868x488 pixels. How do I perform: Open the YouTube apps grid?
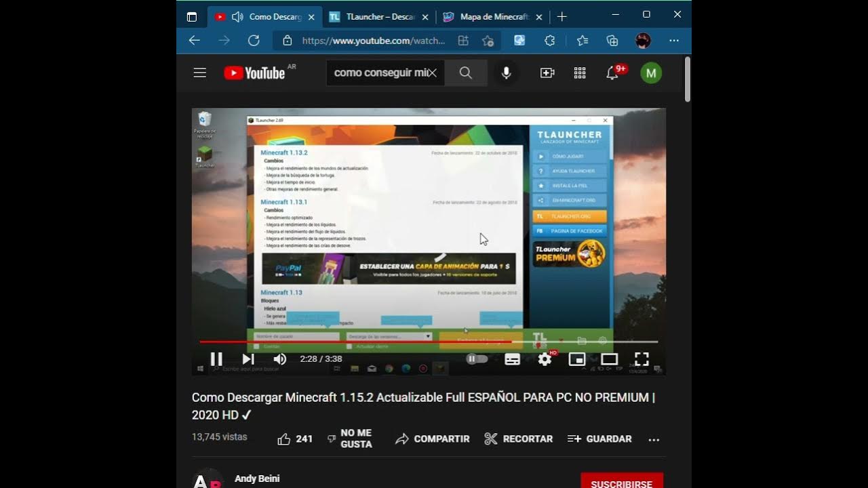[580, 73]
